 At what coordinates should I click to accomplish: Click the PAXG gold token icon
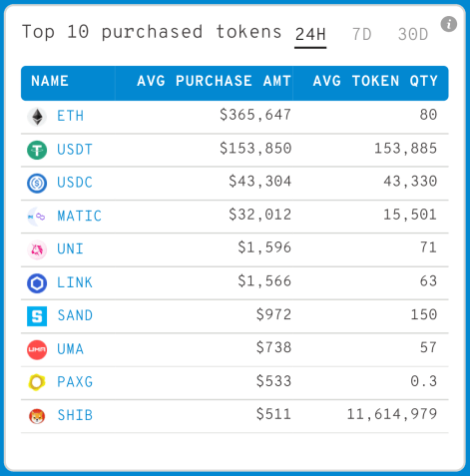click(x=37, y=382)
